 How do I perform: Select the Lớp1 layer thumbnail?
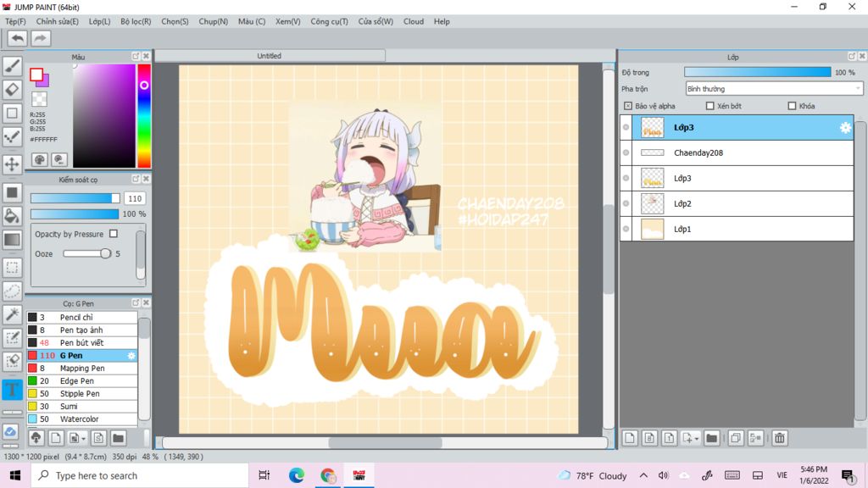point(652,229)
